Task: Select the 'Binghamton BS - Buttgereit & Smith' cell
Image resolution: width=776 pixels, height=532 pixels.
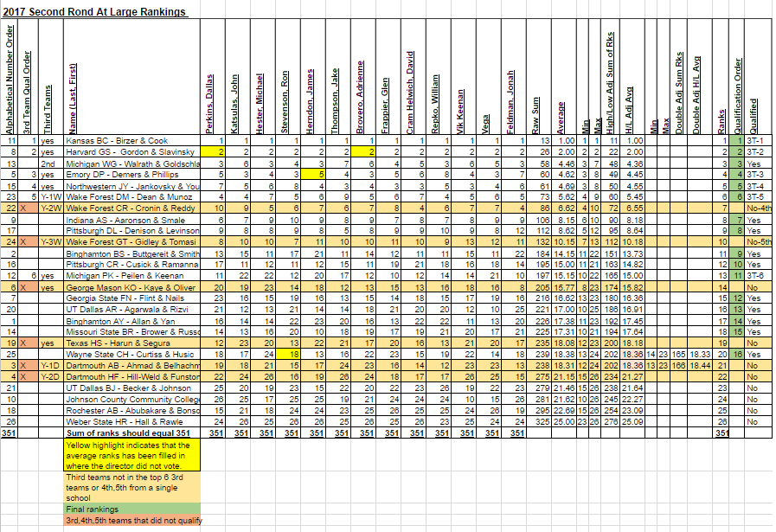Action: tap(131, 253)
